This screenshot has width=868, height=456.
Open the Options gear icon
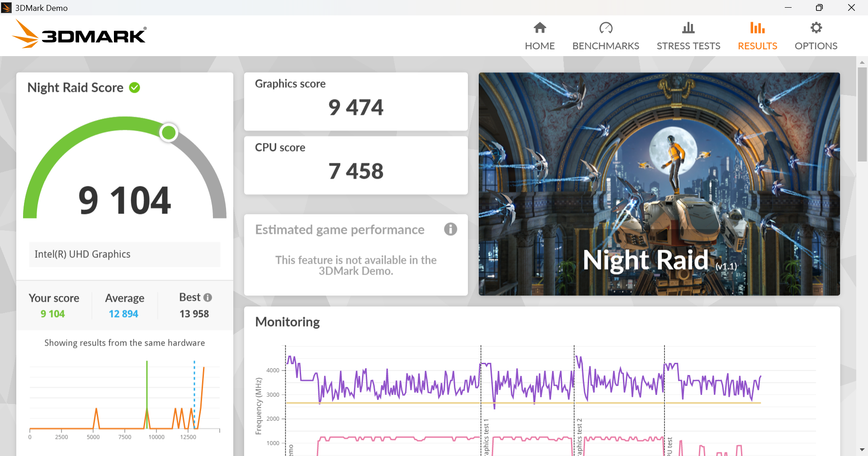(816, 28)
